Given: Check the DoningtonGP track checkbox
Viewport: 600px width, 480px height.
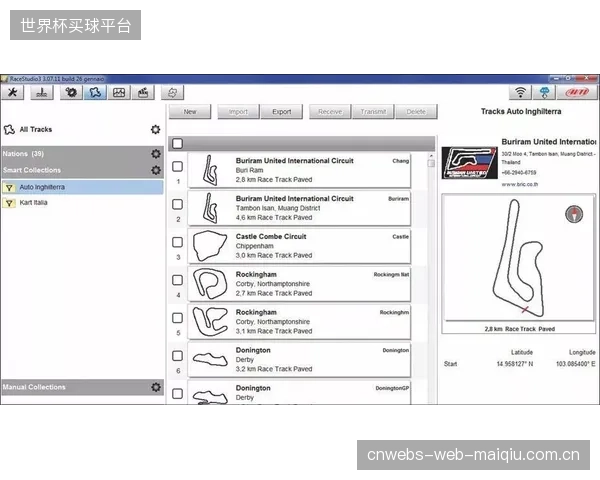Looking at the screenshot, I should pyautogui.click(x=178, y=393).
